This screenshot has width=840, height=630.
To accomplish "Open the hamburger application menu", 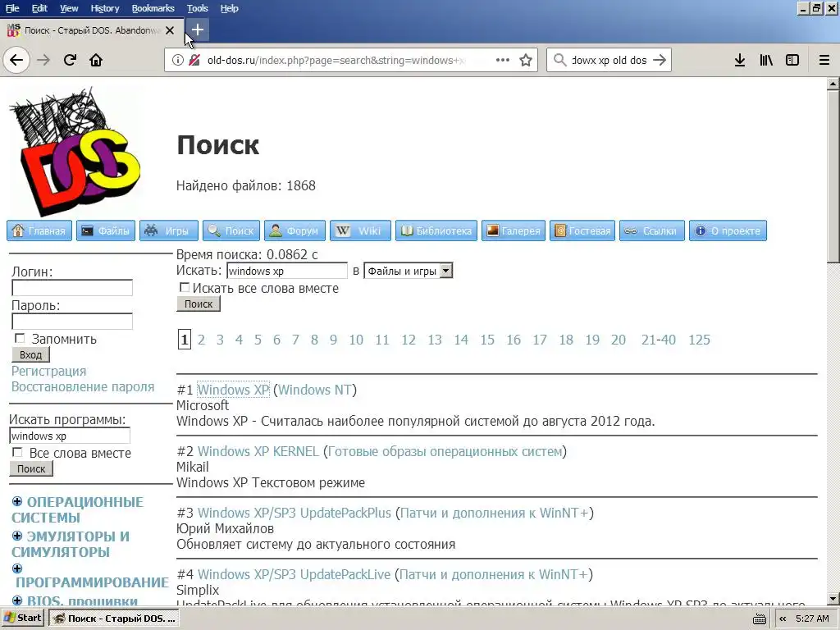I will (824, 60).
